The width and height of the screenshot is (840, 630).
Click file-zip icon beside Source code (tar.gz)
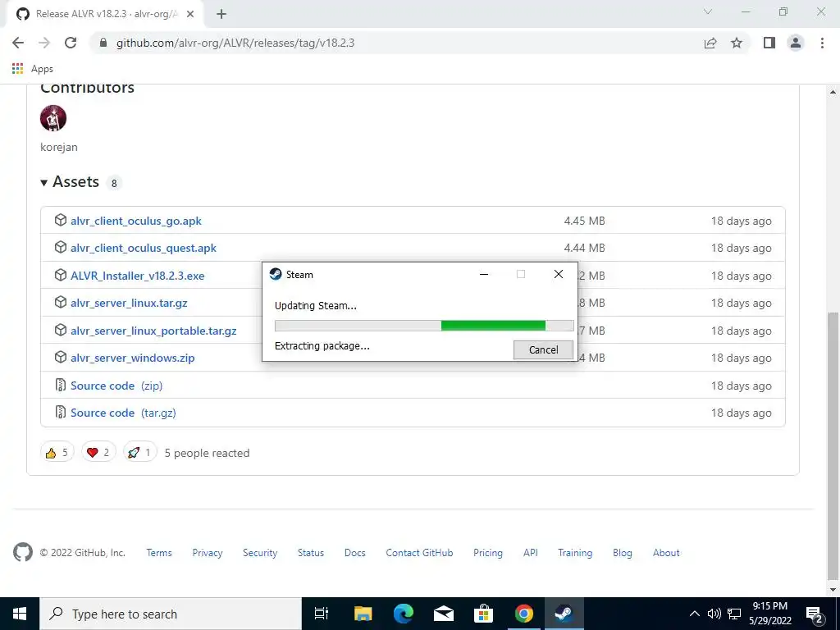click(x=61, y=413)
